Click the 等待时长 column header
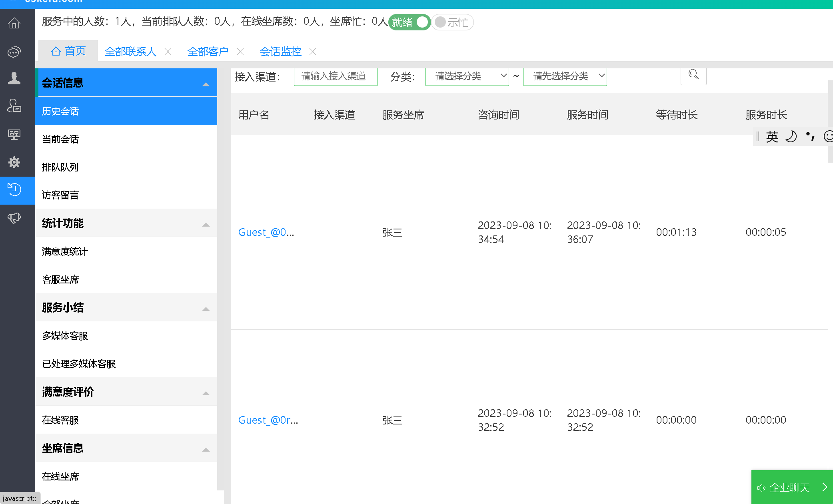 click(677, 115)
